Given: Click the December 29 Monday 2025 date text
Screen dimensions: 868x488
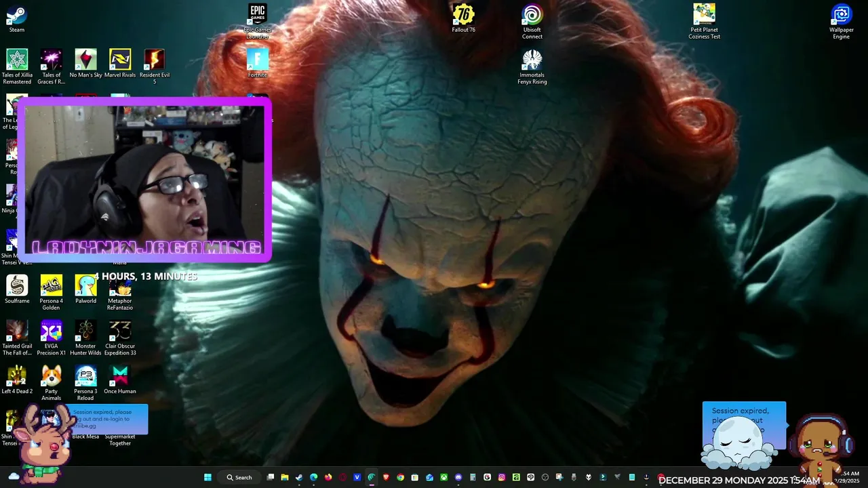Looking at the screenshot, I should pyautogui.click(x=739, y=481).
